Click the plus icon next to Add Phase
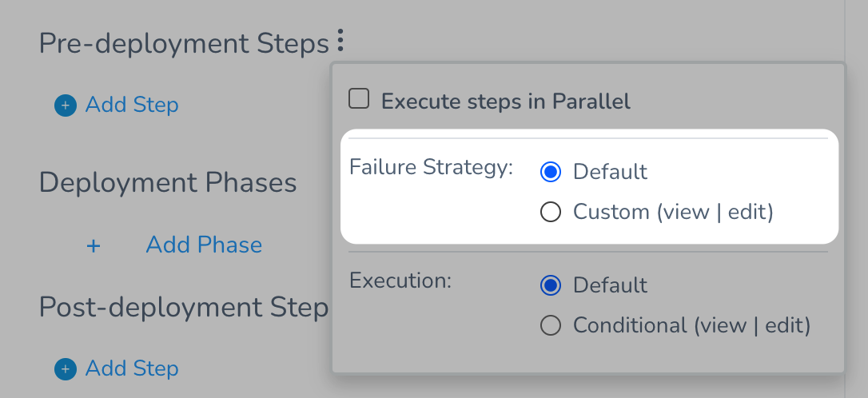This screenshot has width=868, height=398. (94, 245)
